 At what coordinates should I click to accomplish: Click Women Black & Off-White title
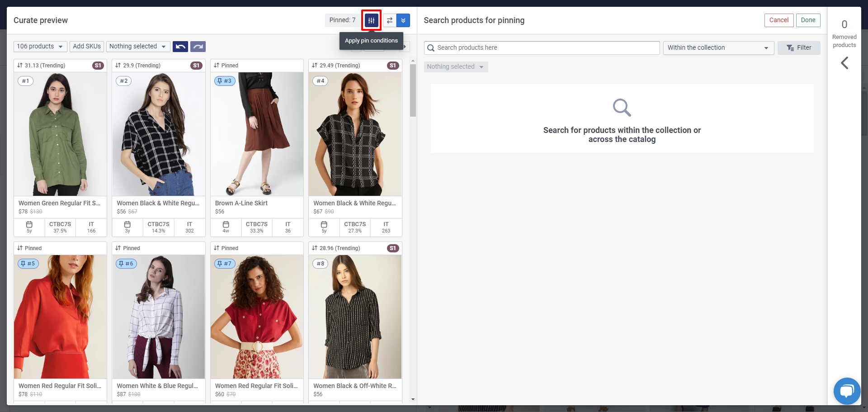(x=355, y=386)
